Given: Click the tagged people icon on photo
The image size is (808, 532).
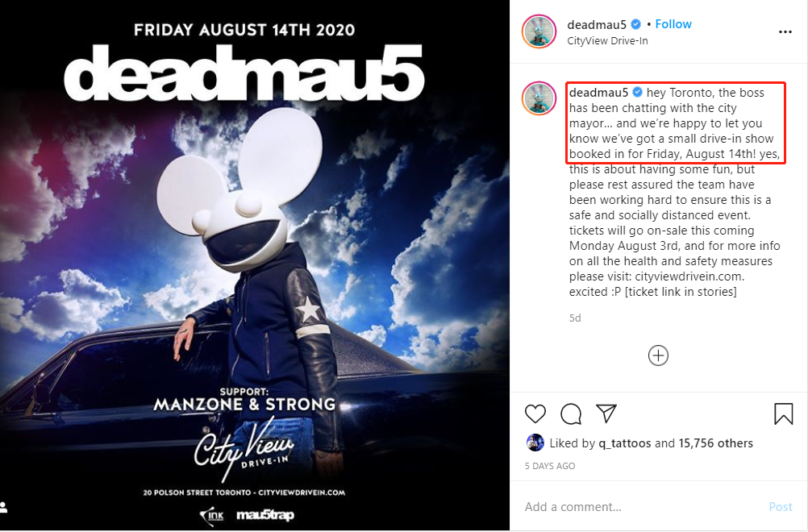Looking at the screenshot, I should tap(3, 507).
